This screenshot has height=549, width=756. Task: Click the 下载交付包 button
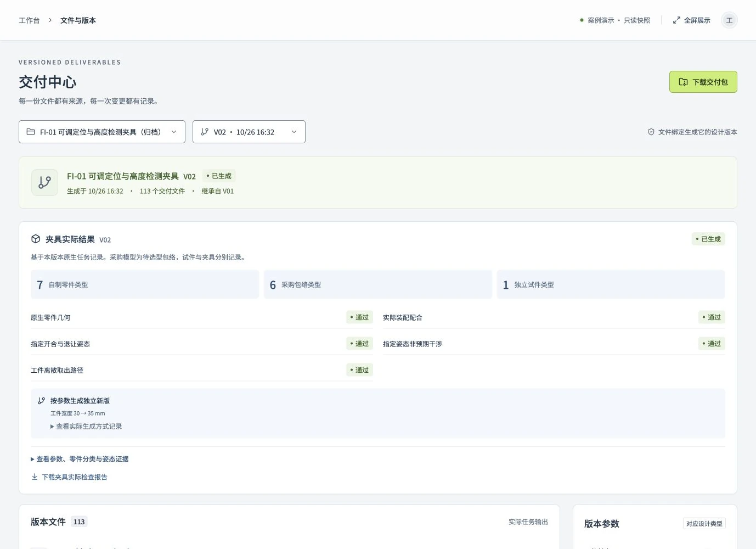pos(703,82)
